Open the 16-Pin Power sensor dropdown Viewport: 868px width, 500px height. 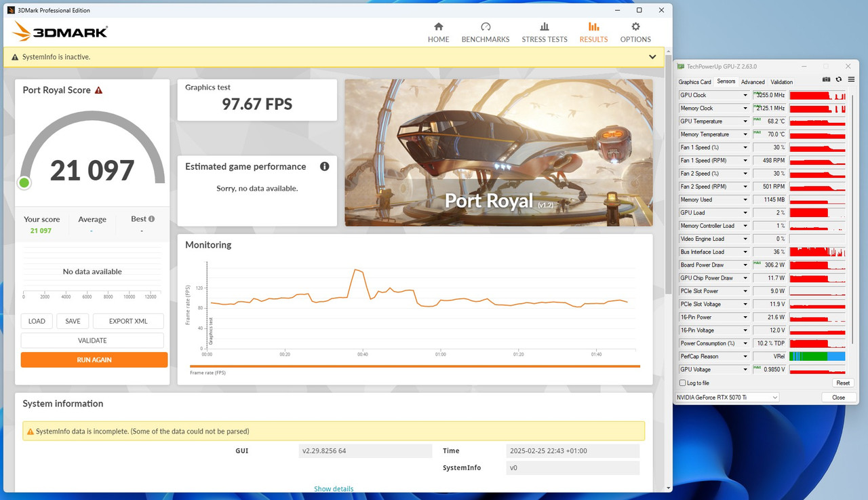coord(745,318)
